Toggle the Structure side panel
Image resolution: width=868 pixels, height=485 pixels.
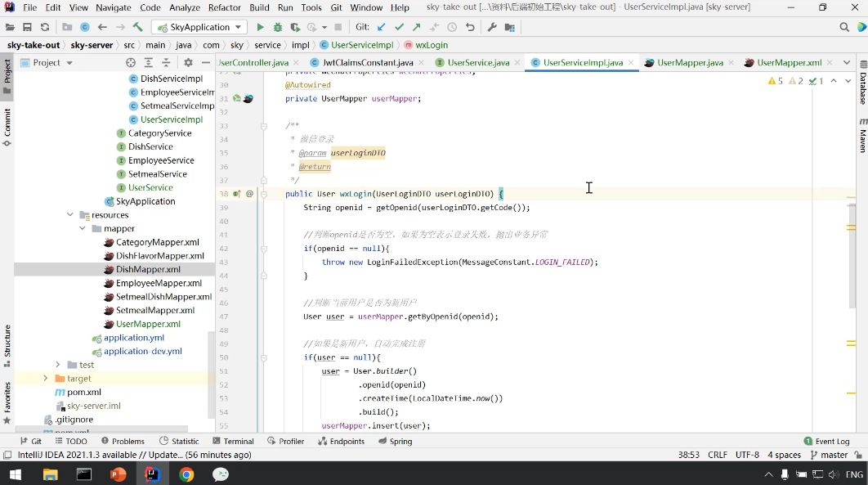(x=7, y=345)
